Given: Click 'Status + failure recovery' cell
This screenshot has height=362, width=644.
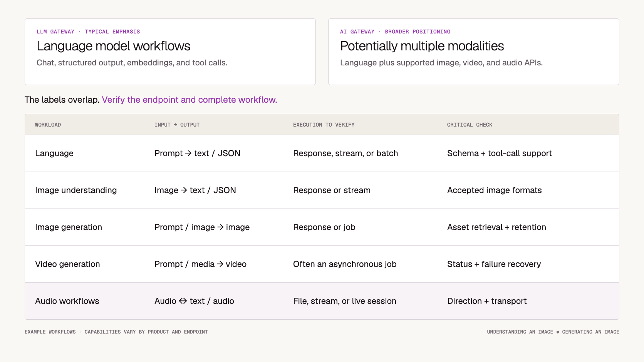Looking at the screenshot, I should (494, 264).
